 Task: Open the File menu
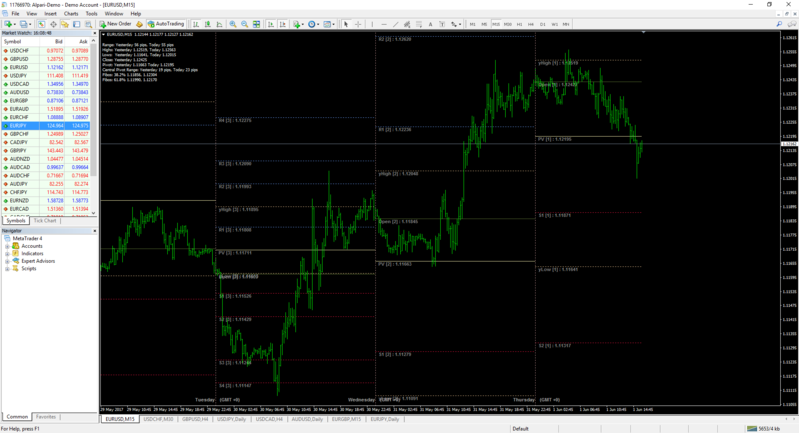(15, 14)
